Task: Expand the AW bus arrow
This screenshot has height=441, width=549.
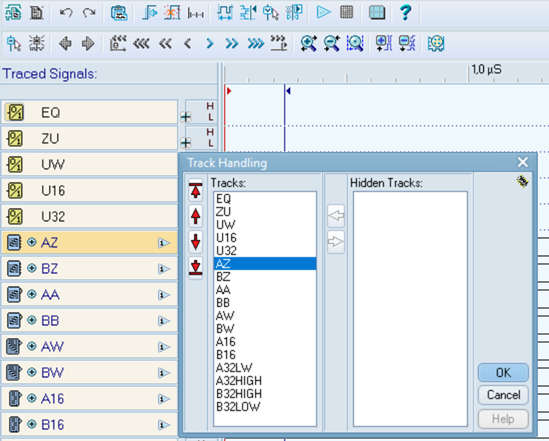Action: (164, 346)
